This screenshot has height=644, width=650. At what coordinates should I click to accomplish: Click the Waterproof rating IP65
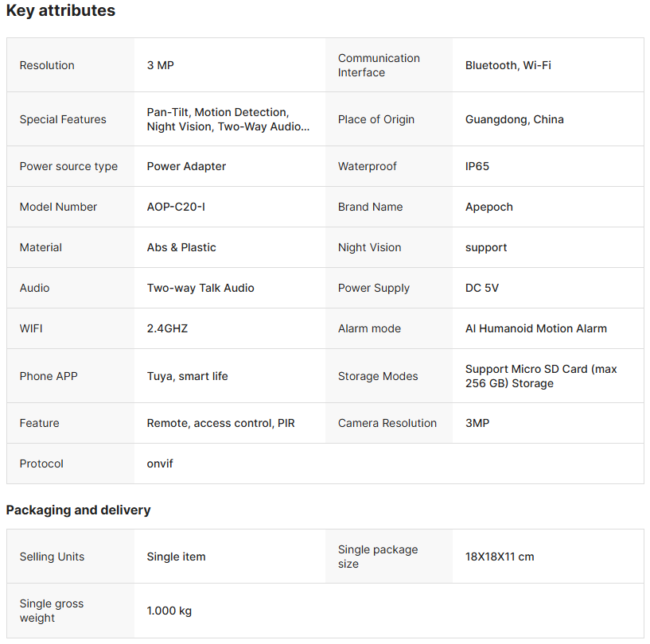coord(477,166)
